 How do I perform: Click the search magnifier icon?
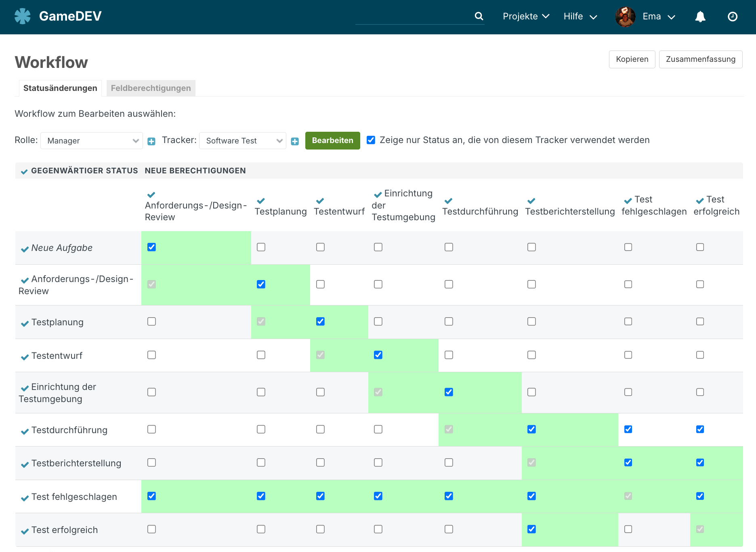[x=479, y=16]
